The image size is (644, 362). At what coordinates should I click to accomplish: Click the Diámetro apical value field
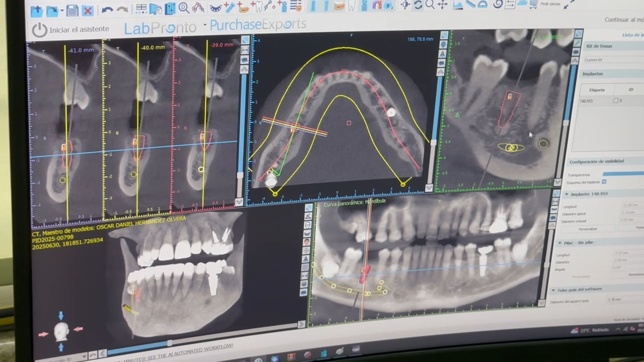click(631, 212)
